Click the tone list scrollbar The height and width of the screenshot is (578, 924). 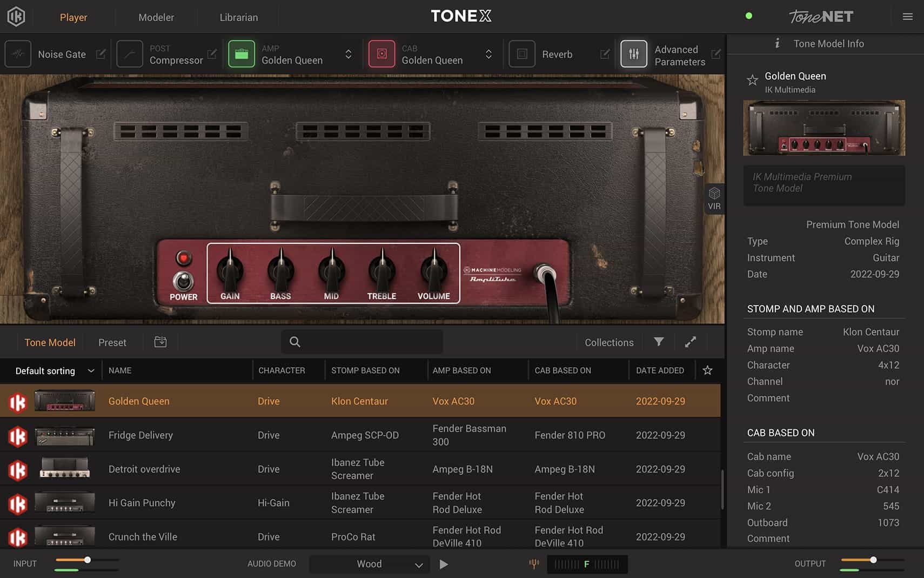723,489
